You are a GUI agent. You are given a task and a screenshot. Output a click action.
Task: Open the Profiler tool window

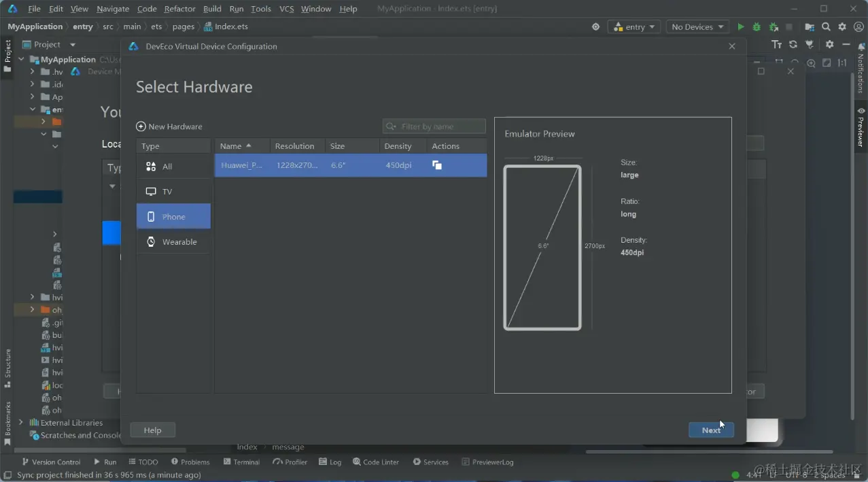click(290, 462)
